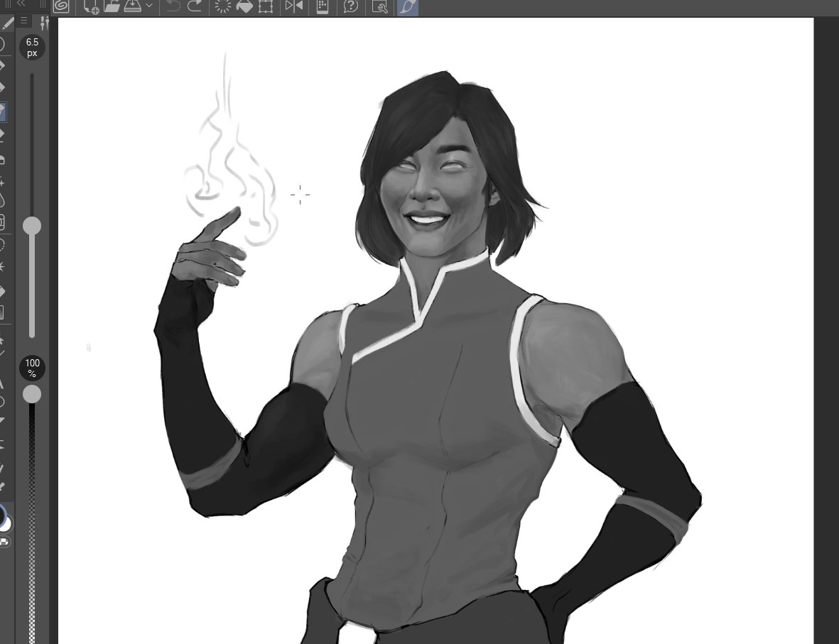Save the current illustration
Screen dimensions: 839x644
132,6
